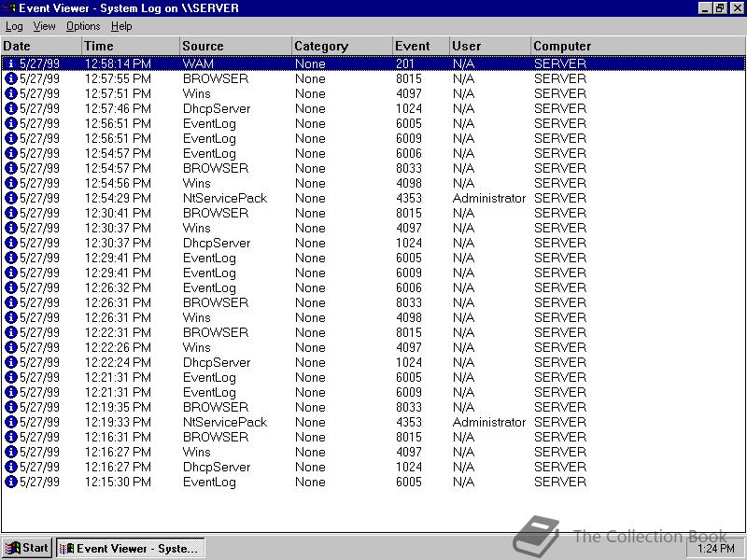This screenshot has width=747, height=560.
Task: Click Event Viewer title bar system icon
Action: click(9, 8)
